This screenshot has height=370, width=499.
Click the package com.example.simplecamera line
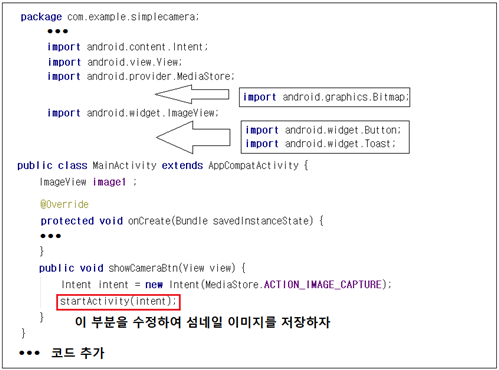tap(110, 17)
